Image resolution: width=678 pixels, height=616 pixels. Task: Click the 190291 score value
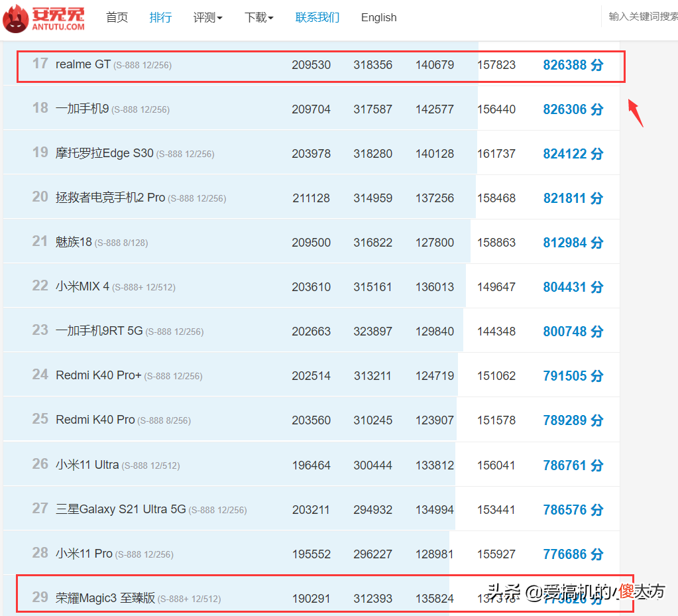tap(311, 599)
